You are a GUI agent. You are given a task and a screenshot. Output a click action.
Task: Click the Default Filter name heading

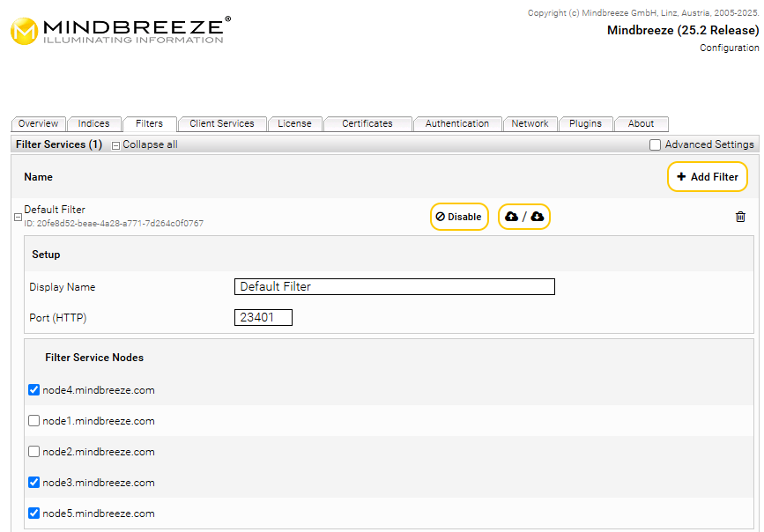click(55, 210)
